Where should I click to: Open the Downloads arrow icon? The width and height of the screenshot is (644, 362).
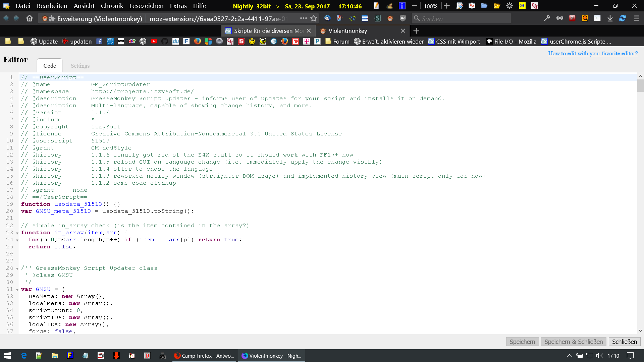pos(610,18)
